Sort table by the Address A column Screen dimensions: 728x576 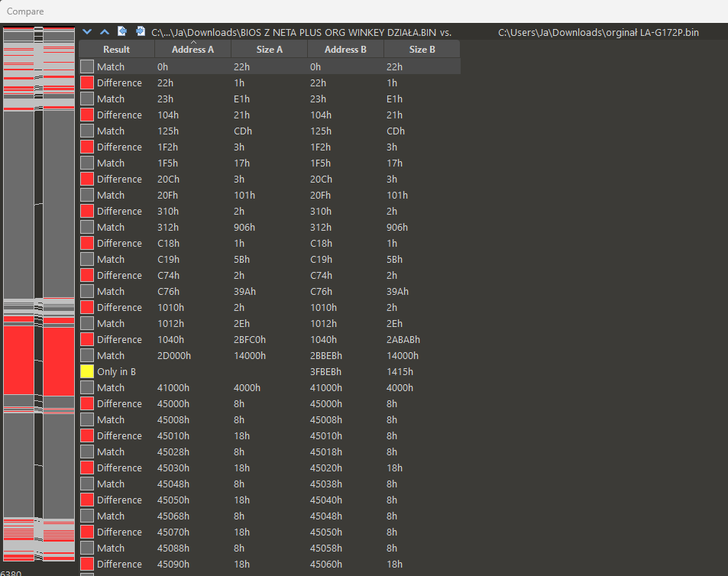193,49
